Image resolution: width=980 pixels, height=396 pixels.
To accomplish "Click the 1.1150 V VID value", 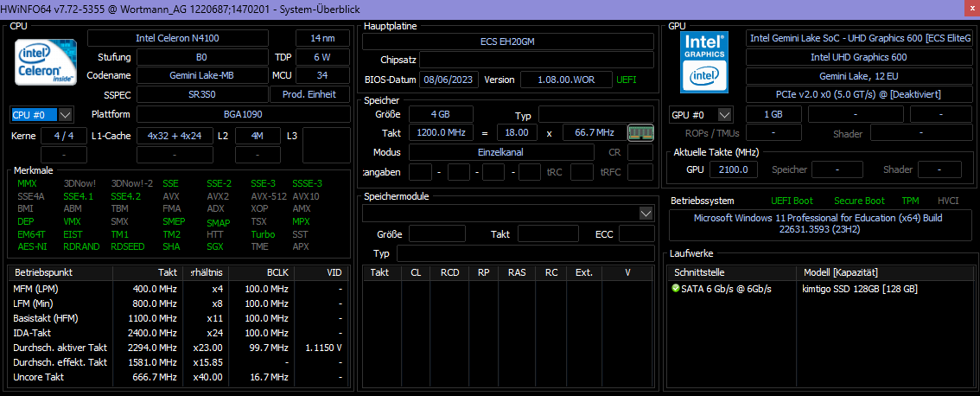I will [324, 348].
